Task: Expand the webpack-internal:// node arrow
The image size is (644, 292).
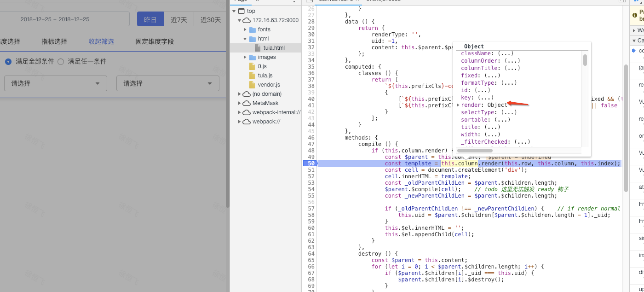Action: click(x=240, y=112)
